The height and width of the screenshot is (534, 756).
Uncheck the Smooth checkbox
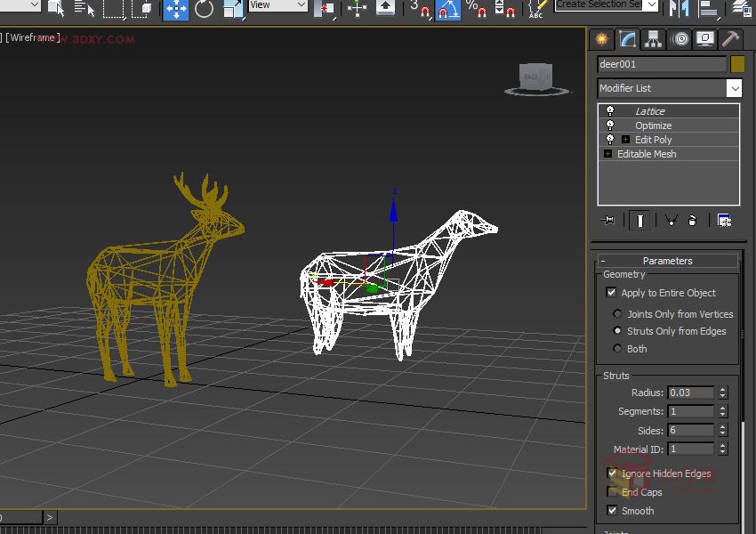pyautogui.click(x=611, y=511)
